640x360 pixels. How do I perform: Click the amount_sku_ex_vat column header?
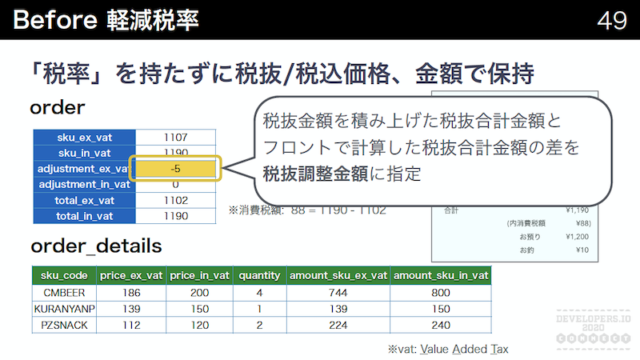tap(338, 276)
